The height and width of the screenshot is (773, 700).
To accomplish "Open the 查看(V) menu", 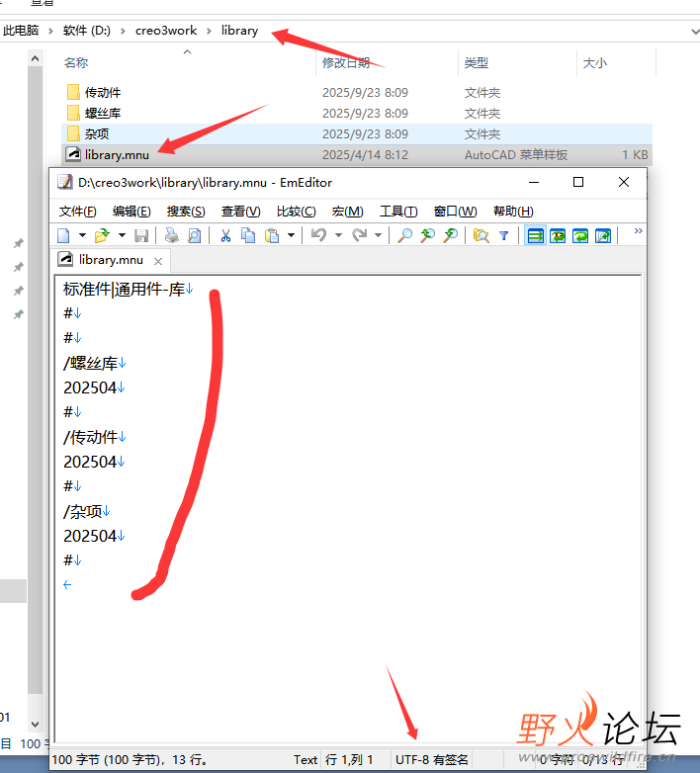I will pos(240,212).
